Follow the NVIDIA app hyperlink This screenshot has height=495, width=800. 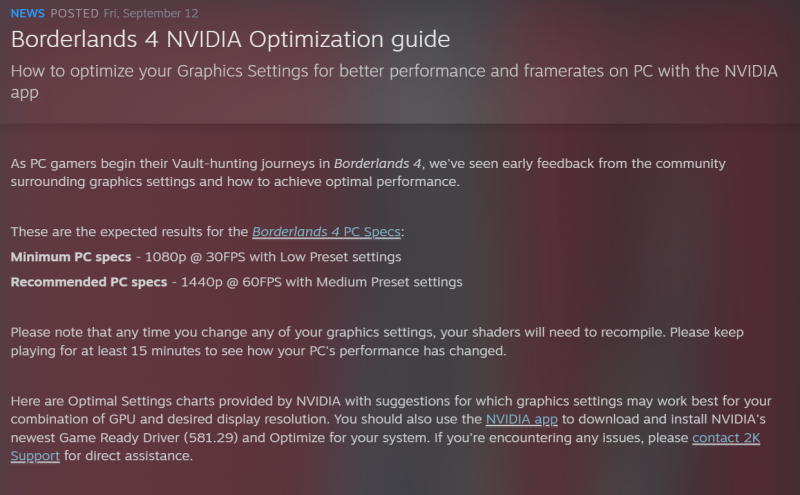pyautogui.click(x=521, y=419)
